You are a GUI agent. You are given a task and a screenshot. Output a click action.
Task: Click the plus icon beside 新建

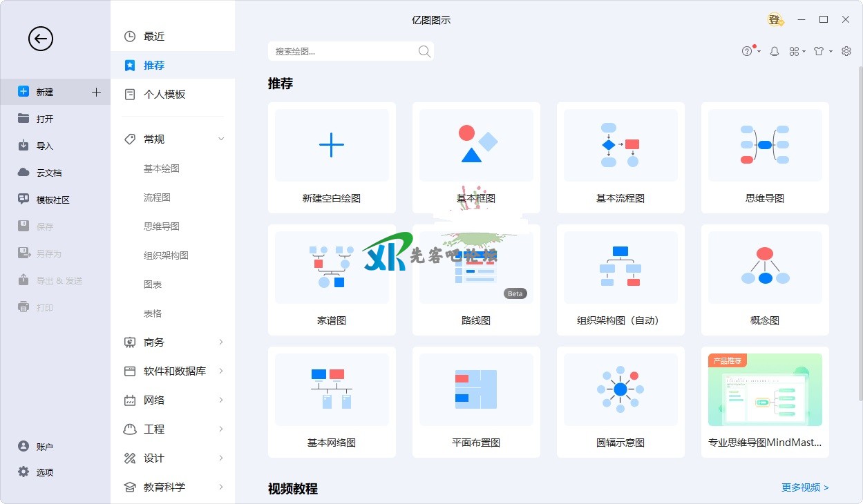pyautogui.click(x=96, y=92)
